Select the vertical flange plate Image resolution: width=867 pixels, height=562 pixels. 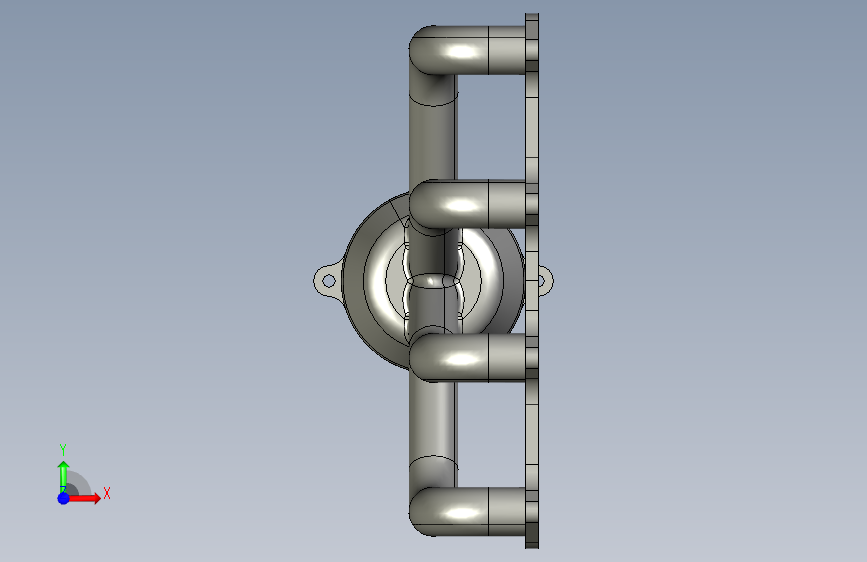coord(532,281)
